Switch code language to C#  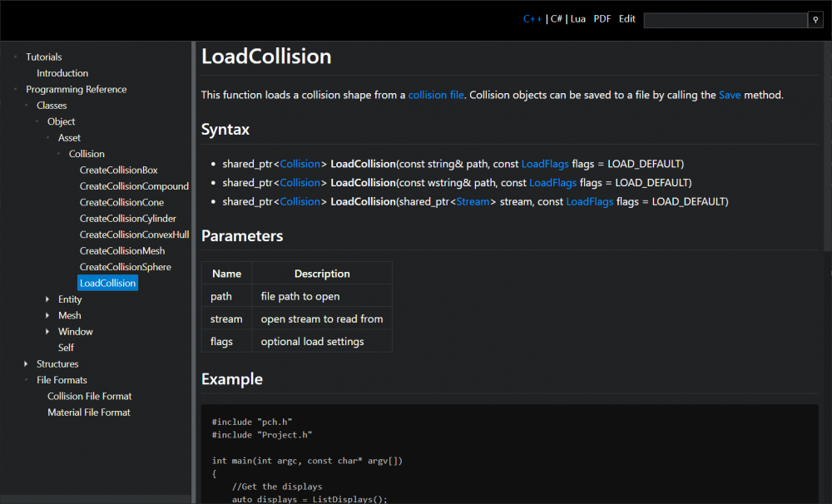pyautogui.click(x=557, y=18)
